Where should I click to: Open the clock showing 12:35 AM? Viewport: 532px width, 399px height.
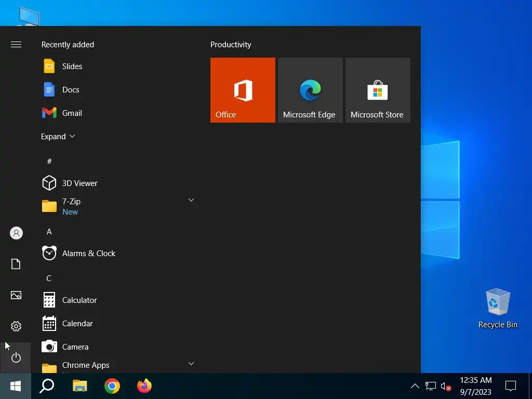click(476, 386)
